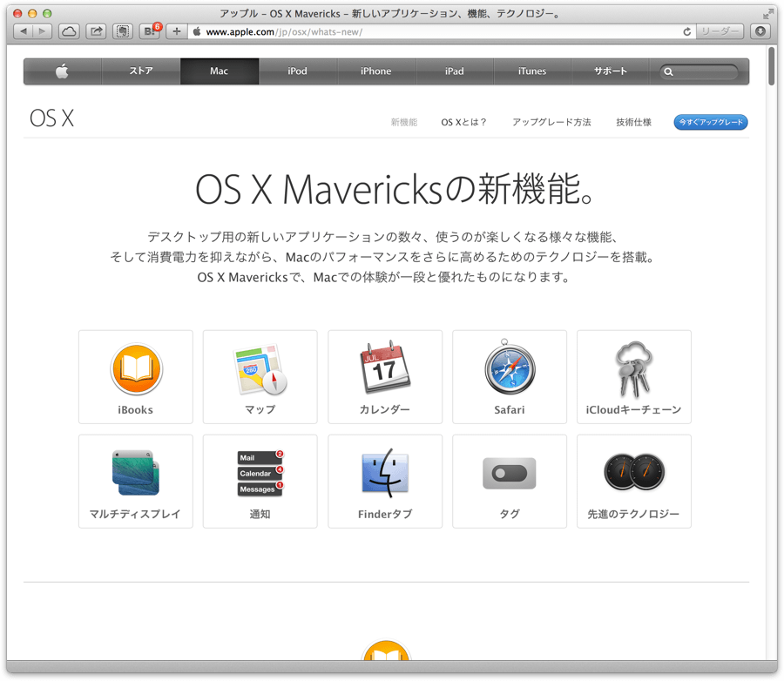Click the 今すぐアップグレード blue button
784x681 pixels.
(x=711, y=122)
